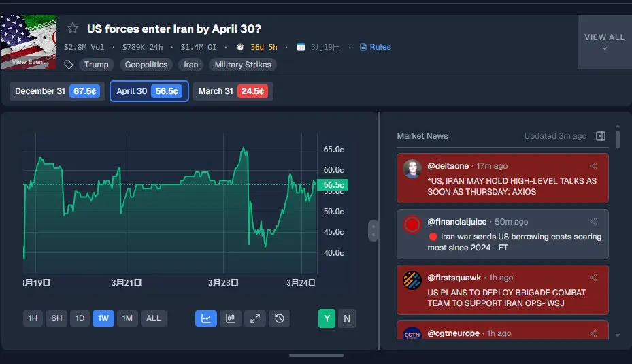This screenshot has height=364, width=632.
Task: Toggle the N (No) side button
Action: pos(347,318)
